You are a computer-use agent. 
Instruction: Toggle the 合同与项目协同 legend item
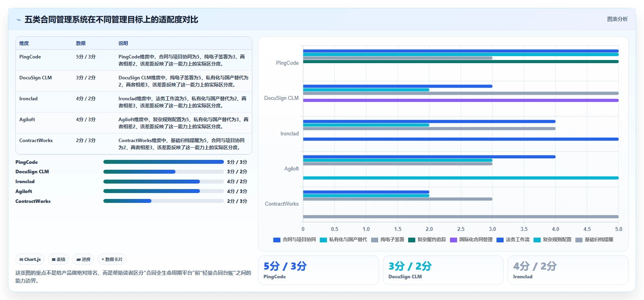pos(295,240)
